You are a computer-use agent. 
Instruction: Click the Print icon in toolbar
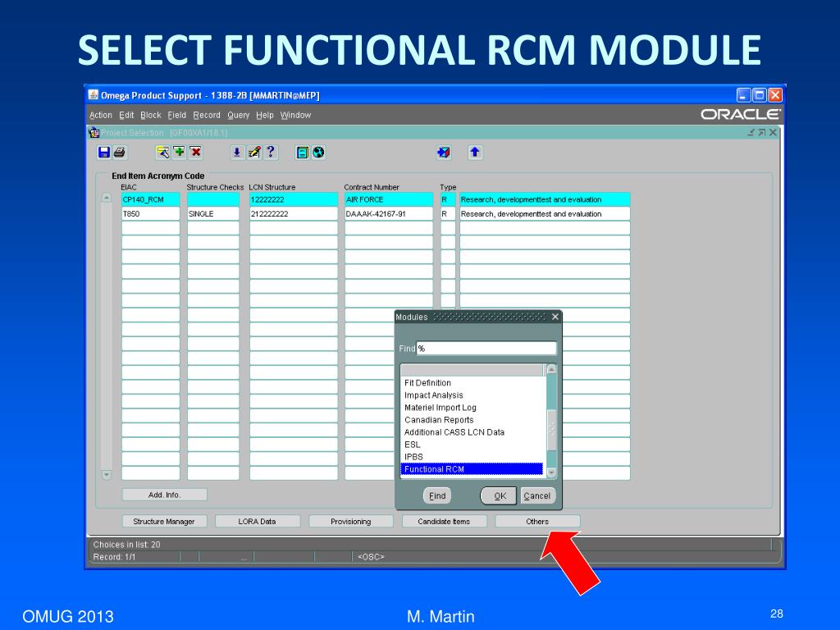coord(119,153)
